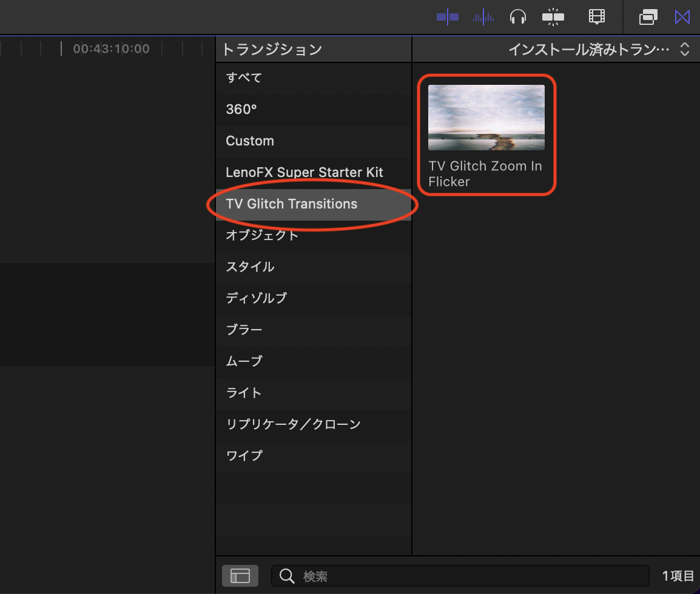Show all transitions via すべて
The image size is (700, 594).
tap(244, 78)
